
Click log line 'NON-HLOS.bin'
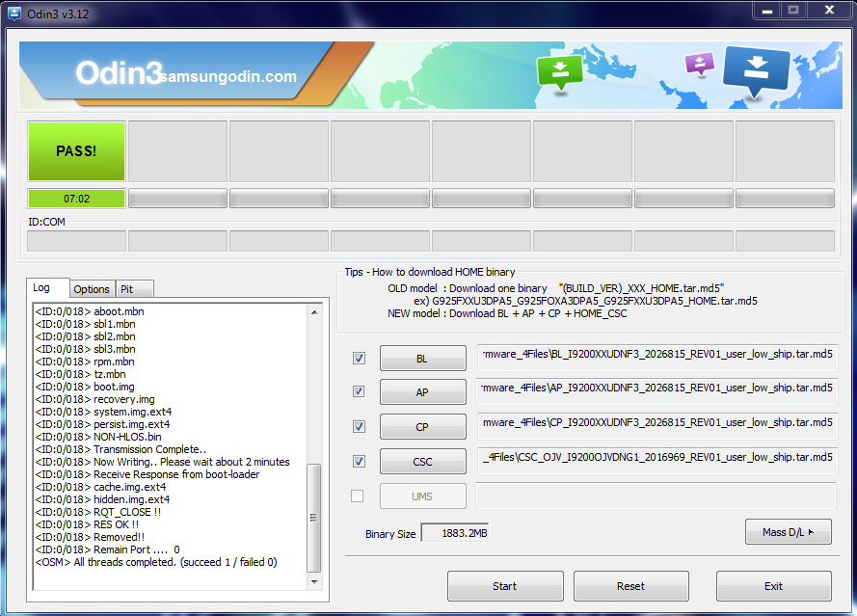pos(98,438)
